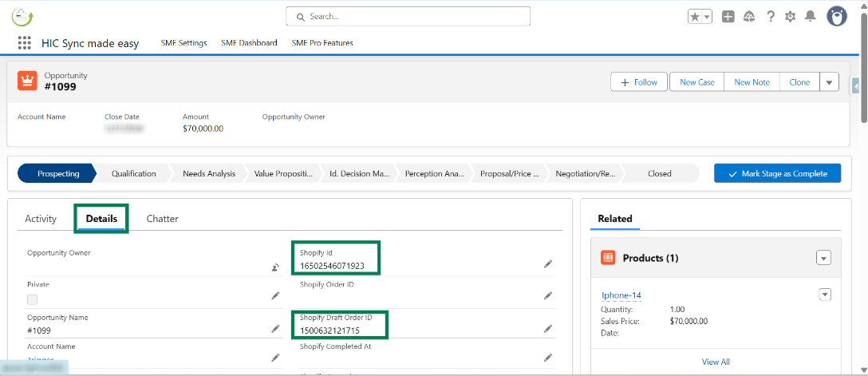Image resolution: width=868 pixels, height=376 pixels.
Task: Click the global Search field
Action: 408,17
